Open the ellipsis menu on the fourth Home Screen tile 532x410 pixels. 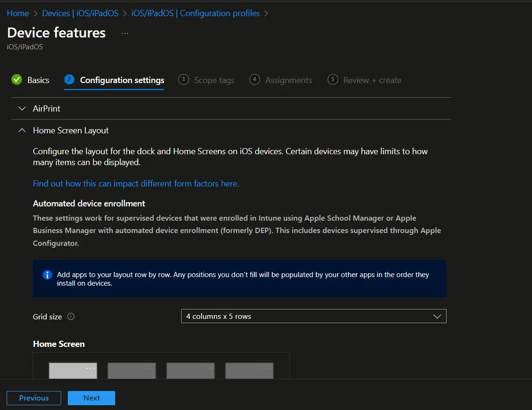pyautogui.click(x=268, y=367)
